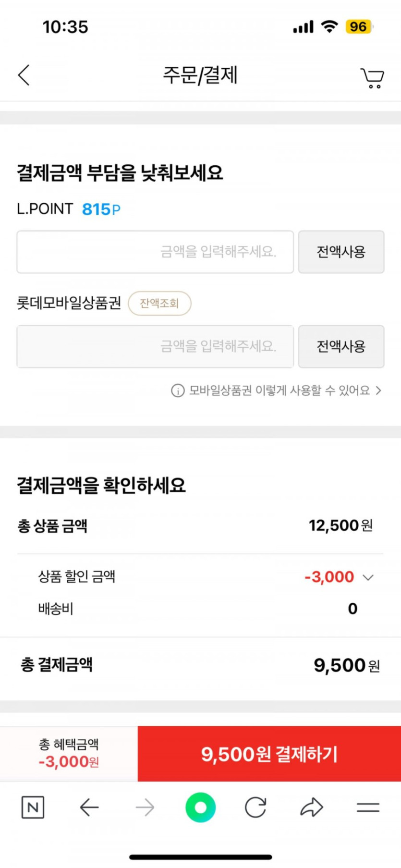Go back with browser back arrow

point(89,807)
